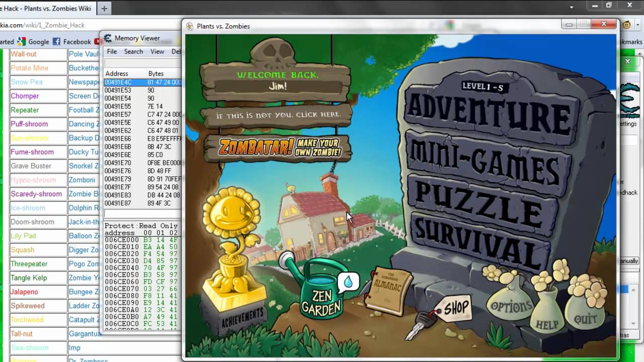
Task: Open the Debug menu in Memory Viewer
Action: click(x=176, y=52)
